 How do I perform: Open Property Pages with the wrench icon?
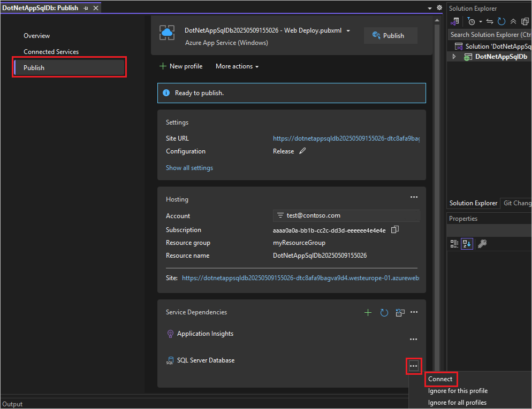[x=481, y=244]
